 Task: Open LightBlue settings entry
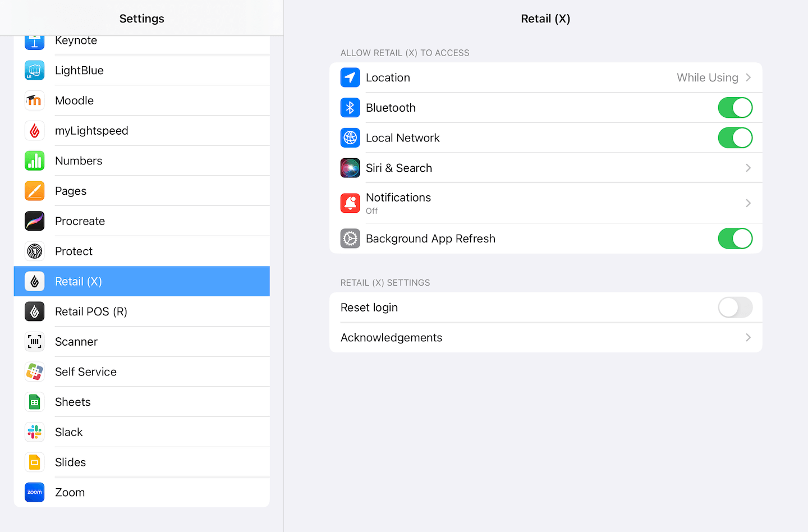pos(142,70)
